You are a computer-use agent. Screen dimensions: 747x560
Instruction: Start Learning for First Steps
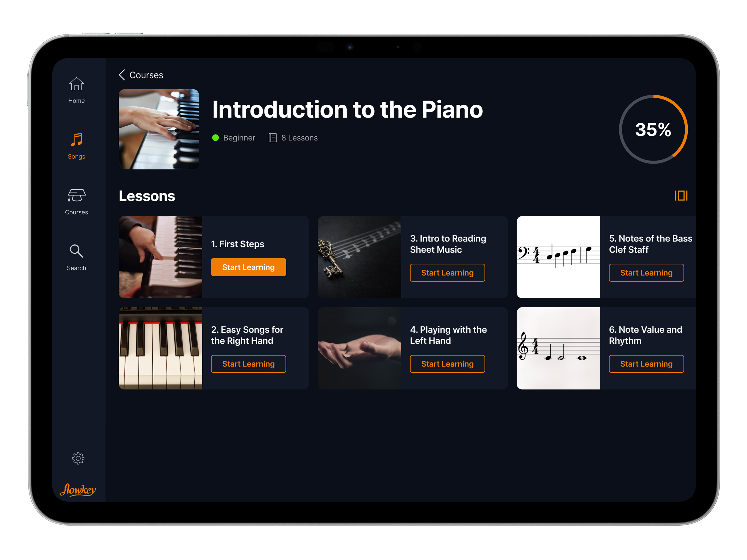(x=249, y=267)
